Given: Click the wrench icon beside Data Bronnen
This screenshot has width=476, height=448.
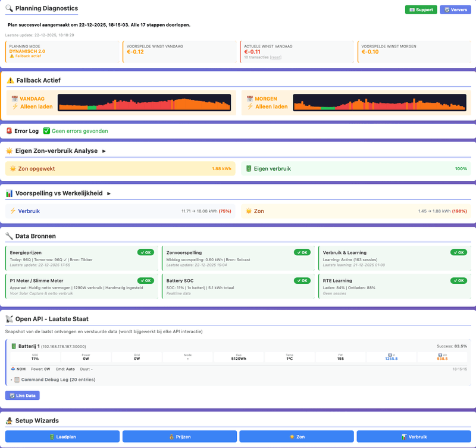Looking at the screenshot, I should 9,236.
